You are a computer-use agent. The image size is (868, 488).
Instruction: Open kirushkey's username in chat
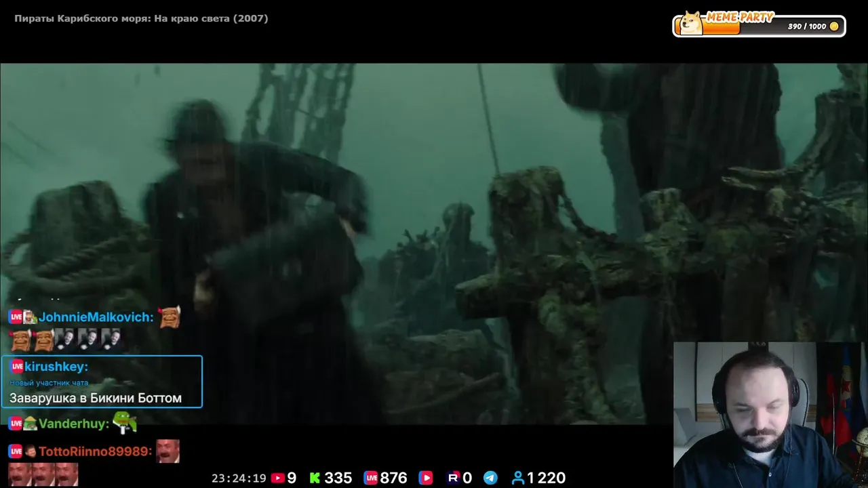click(x=58, y=367)
